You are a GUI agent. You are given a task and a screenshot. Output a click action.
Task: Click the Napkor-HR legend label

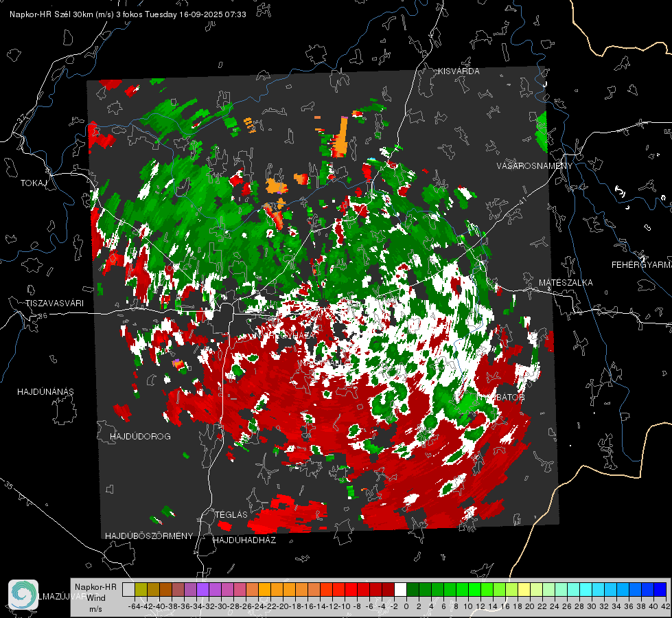[95, 586]
